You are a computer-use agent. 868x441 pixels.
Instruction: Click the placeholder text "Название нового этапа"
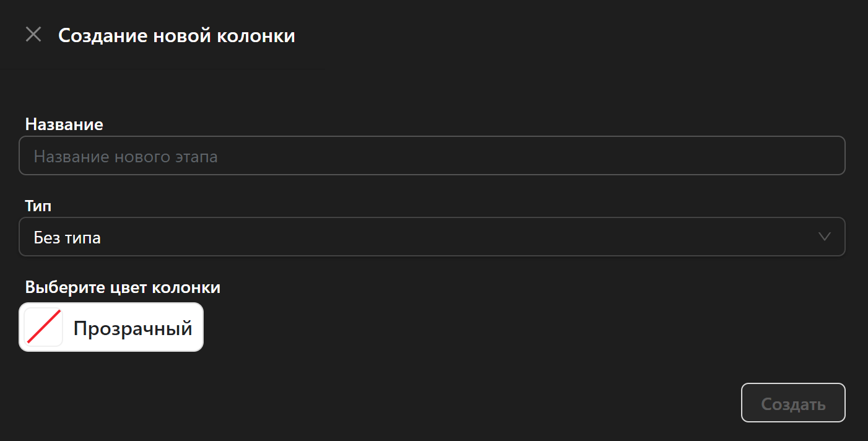click(126, 156)
